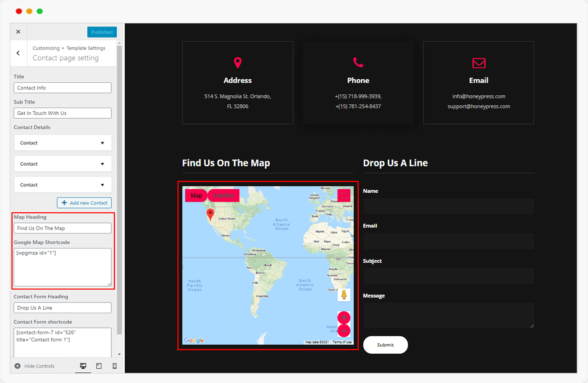
Task: Select the Satellite view tab on the map
Action: [223, 195]
